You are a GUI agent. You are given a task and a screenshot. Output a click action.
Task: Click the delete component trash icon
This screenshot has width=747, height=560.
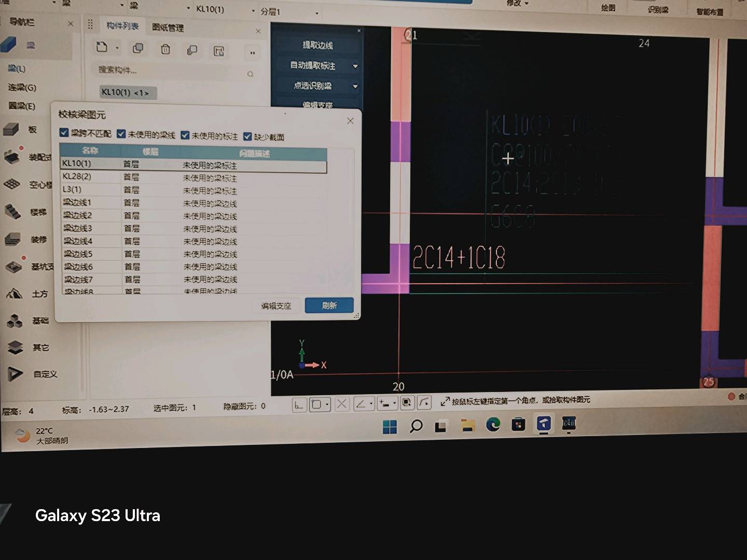pyautogui.click(x=165, y=49)
